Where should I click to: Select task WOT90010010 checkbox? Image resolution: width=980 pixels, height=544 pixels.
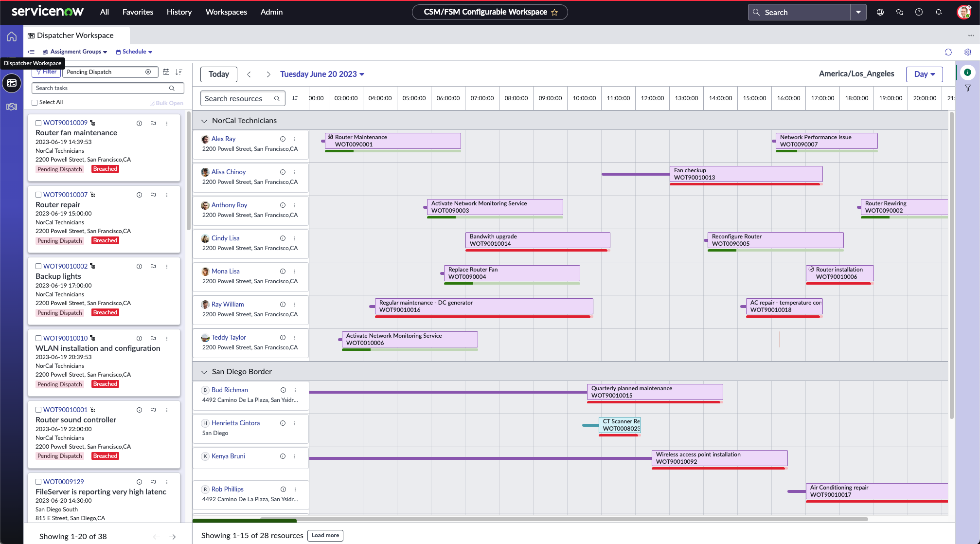coord(38,338)
